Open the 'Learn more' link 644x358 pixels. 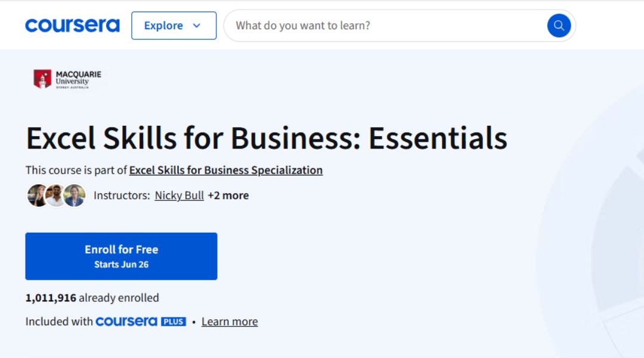229,321
